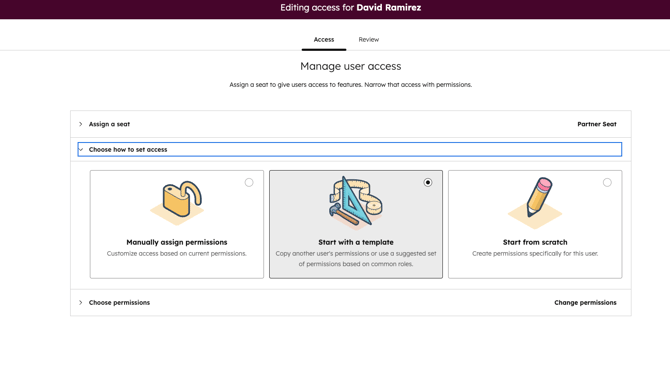Click 'Copy another user's permissions' description text
Image resolution: width=670 pixels, height=392 pixels.
click(356, 259)
